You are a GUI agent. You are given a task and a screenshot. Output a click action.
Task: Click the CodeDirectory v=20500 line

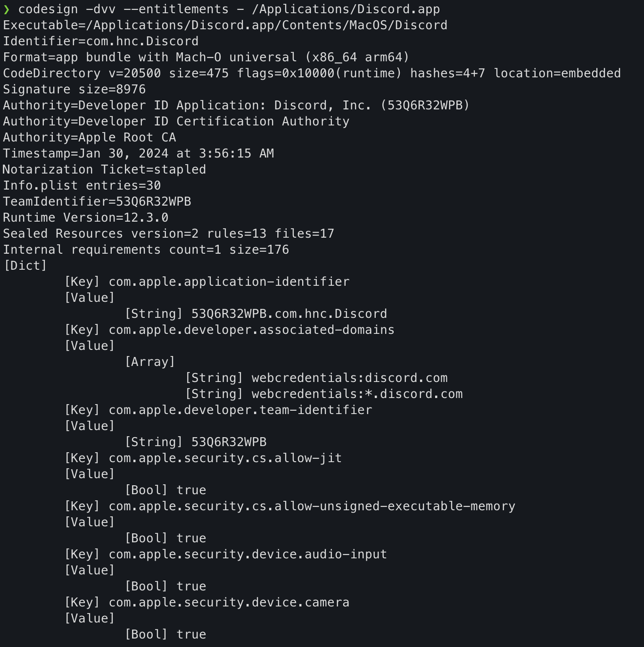tap(311, 74)
